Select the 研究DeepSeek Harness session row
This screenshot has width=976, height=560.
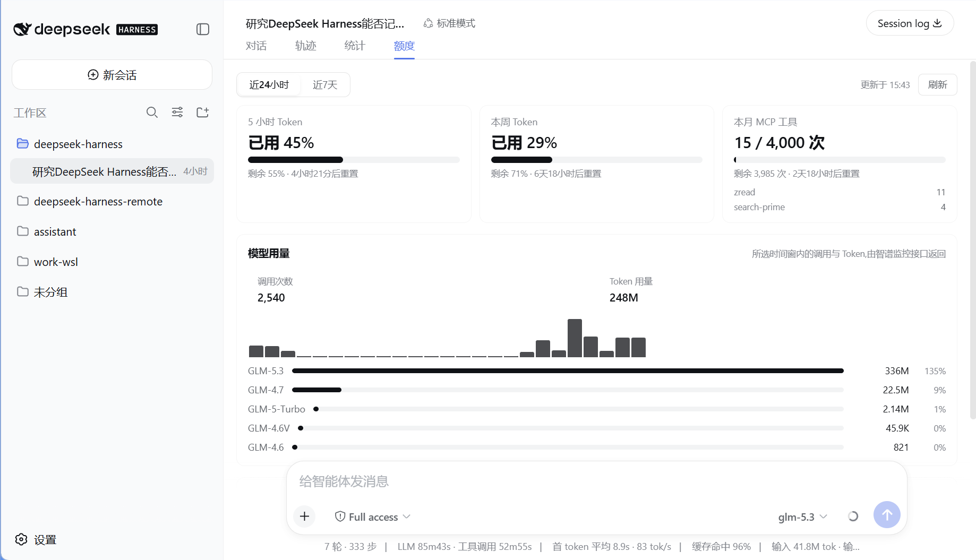click(112, 171)
